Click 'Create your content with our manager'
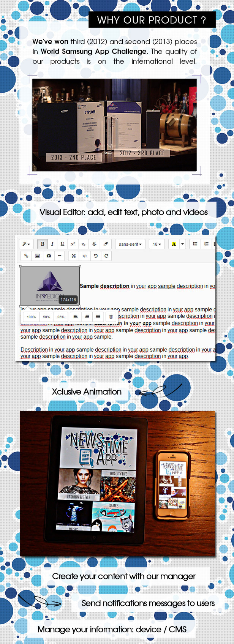Image resolution: width=234 pixels, height=644 pixels. [x=124, y=576]
